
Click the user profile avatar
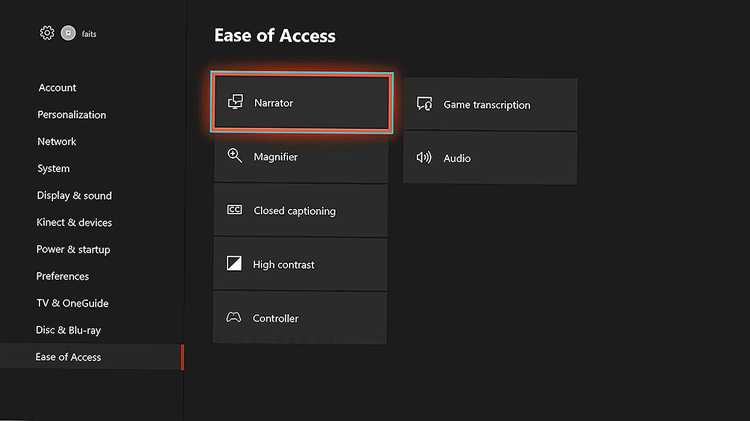click(x=68, y=33)
